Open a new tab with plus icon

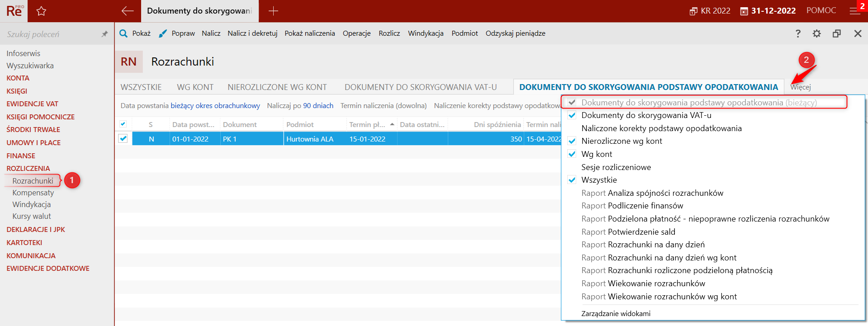[273, 11]
